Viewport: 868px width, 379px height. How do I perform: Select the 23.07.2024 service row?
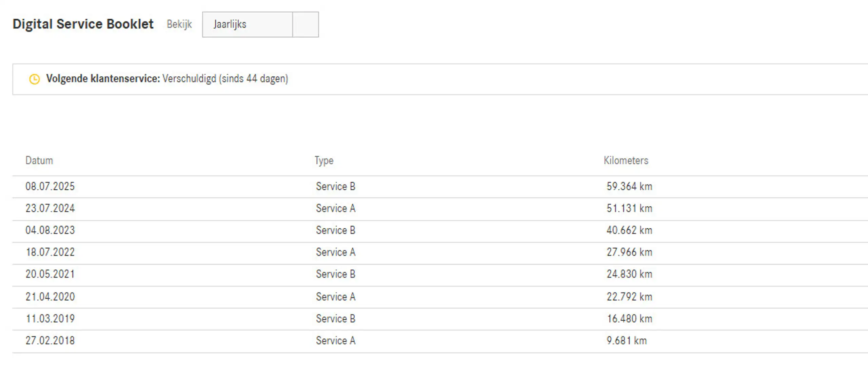440,209
